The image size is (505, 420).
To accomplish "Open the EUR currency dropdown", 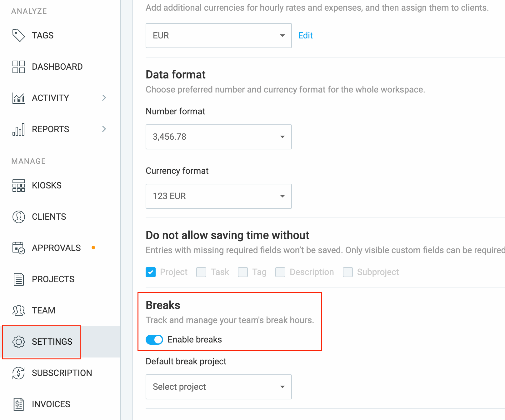I will (219, 36).
